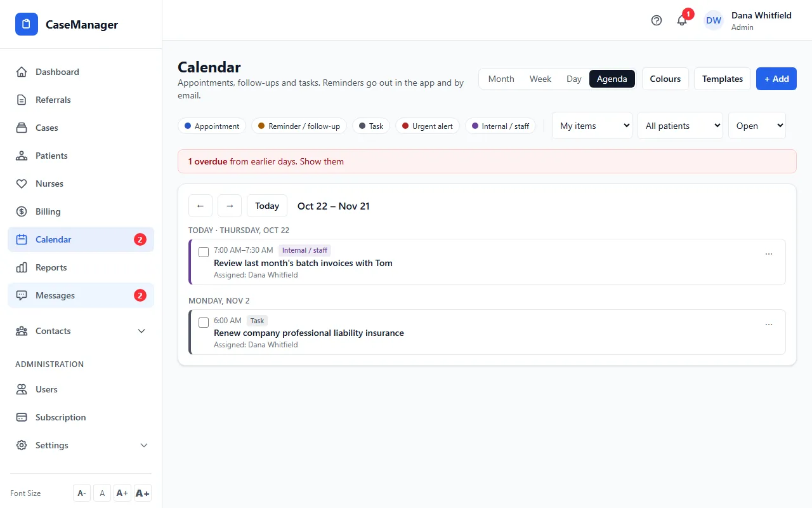Open the notifications bell icon
This screenshot has height=508, width=812.
click(x=682, y=20)
